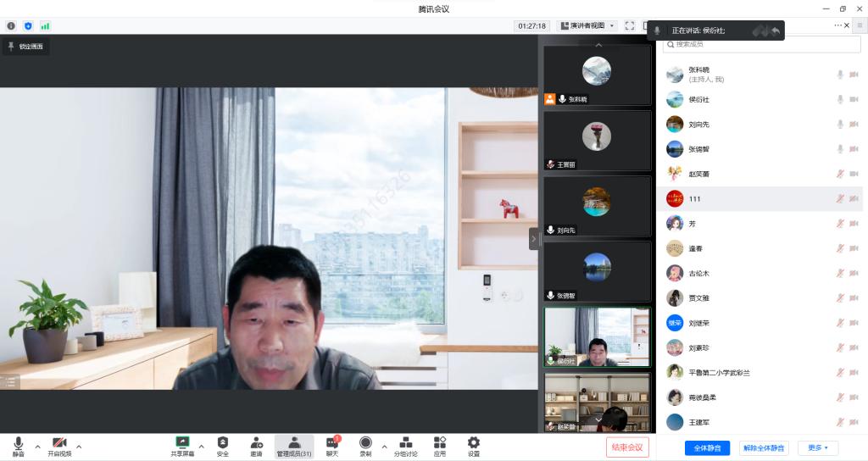Collapse video strip with side arrow handle
This screenshot has width=868, height=461.
click(x=534, y=239)
